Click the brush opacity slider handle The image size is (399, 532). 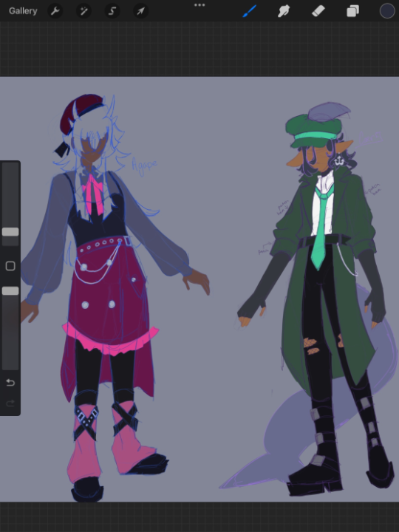(10, 291)
